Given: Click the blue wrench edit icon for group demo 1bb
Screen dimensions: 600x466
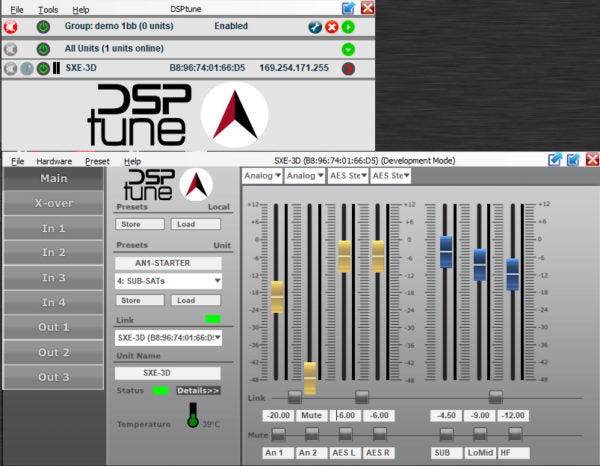Looking at the screenshot, I should [315, 26].
